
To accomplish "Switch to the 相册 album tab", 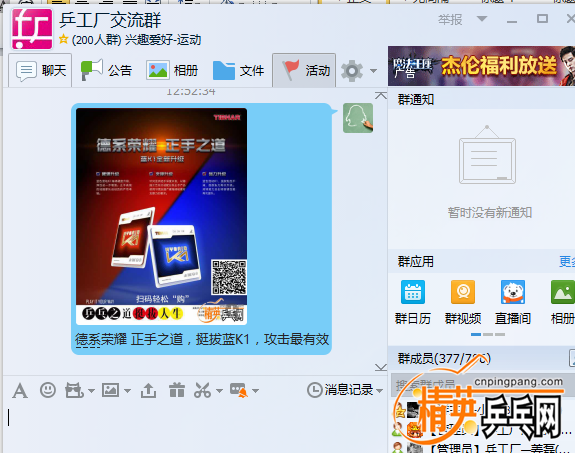I will point(172,70).
